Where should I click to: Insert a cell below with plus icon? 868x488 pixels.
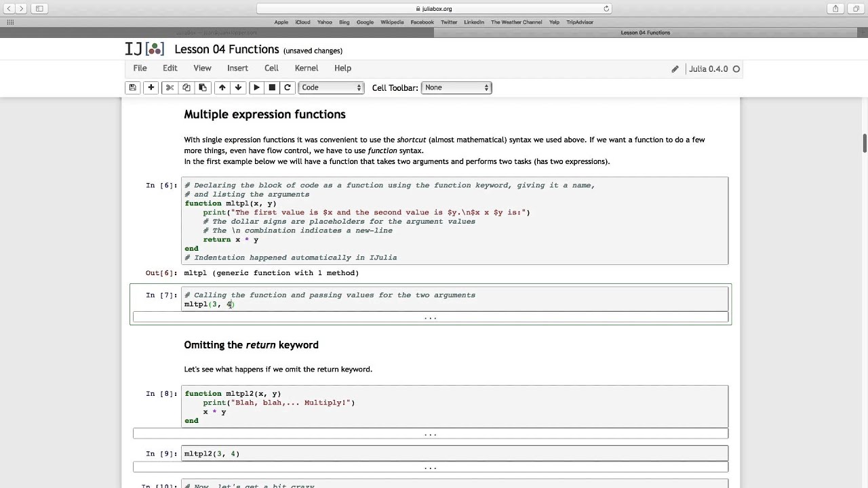click(x=151, y=87)
